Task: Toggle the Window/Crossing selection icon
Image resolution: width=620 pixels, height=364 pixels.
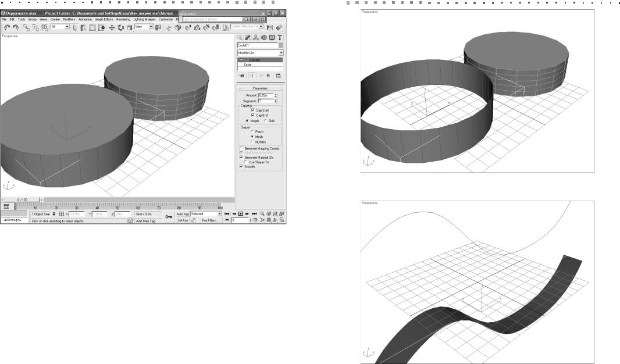Action: click(102, 28)
